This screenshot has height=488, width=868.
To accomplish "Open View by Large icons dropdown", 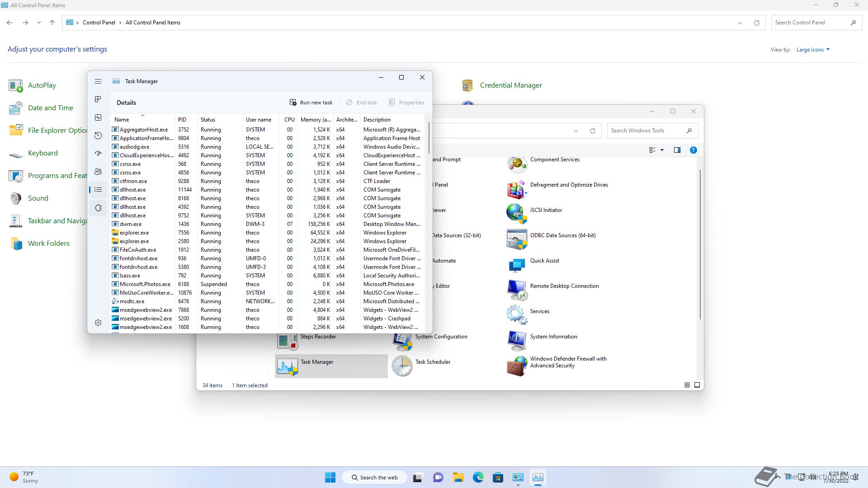I will (x=813, y=50).
